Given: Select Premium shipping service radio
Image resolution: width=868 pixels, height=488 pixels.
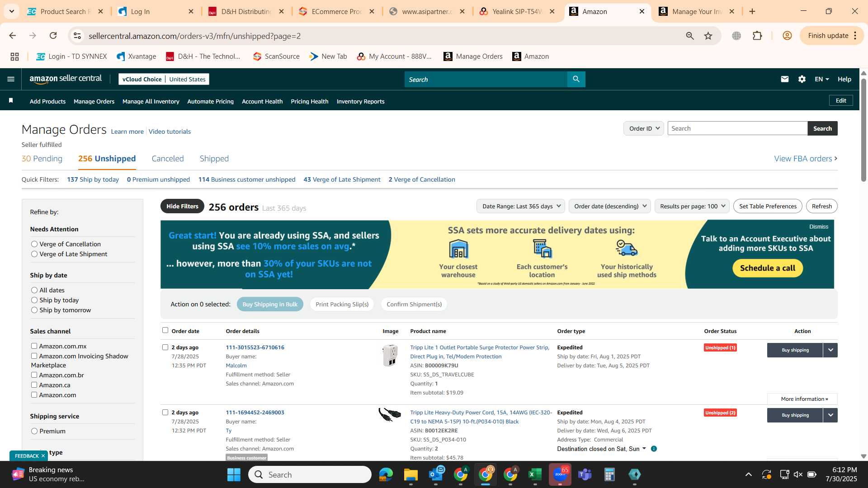Looking at the screenshot, I should [34, 431].
